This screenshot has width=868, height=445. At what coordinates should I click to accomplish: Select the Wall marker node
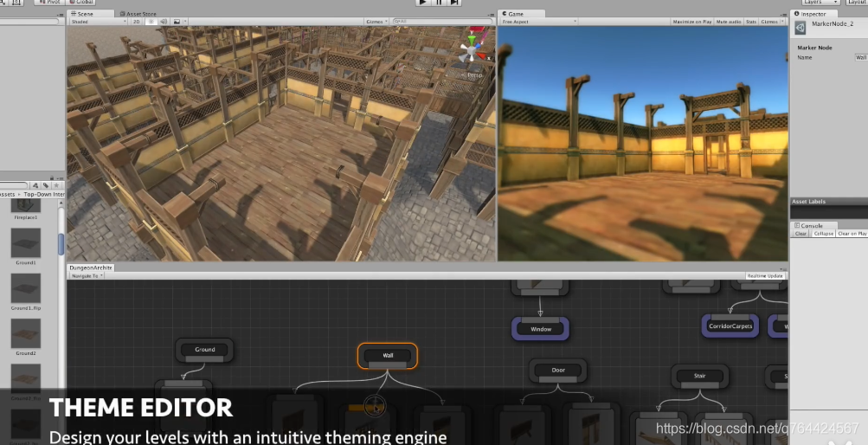388,355
